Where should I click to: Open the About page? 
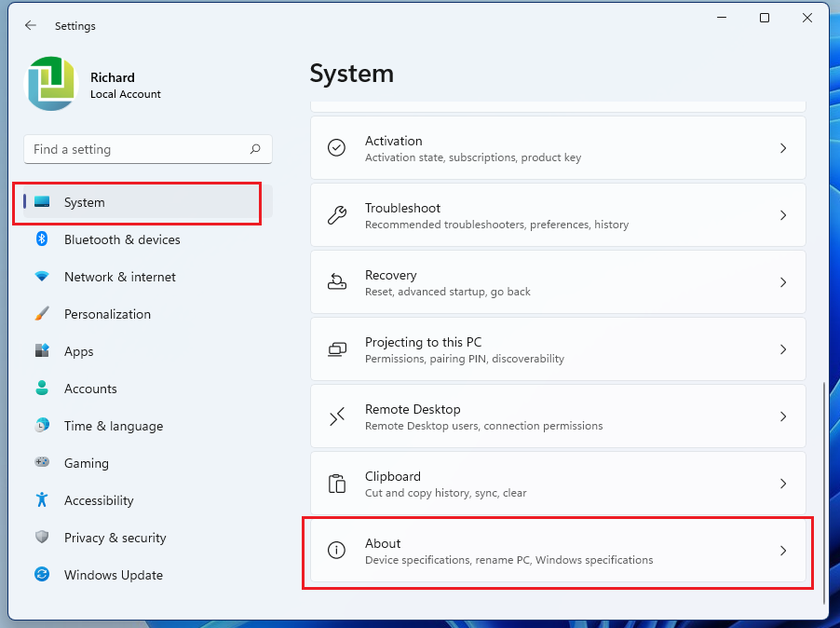[557, 551]
